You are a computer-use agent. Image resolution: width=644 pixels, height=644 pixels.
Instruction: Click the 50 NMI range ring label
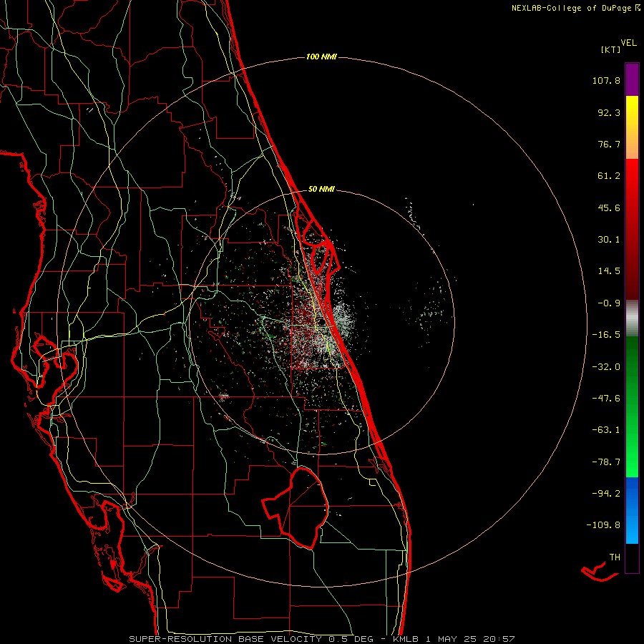pos(321,190)
